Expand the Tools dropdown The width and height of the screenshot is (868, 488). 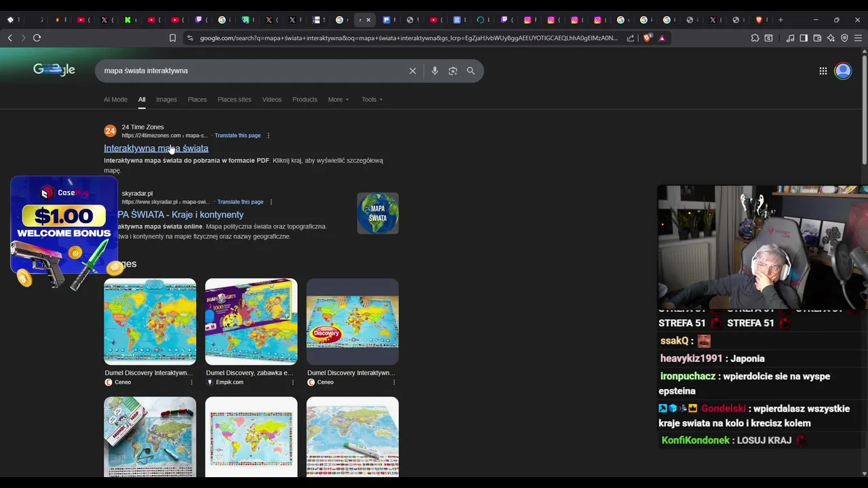[372, 100]
